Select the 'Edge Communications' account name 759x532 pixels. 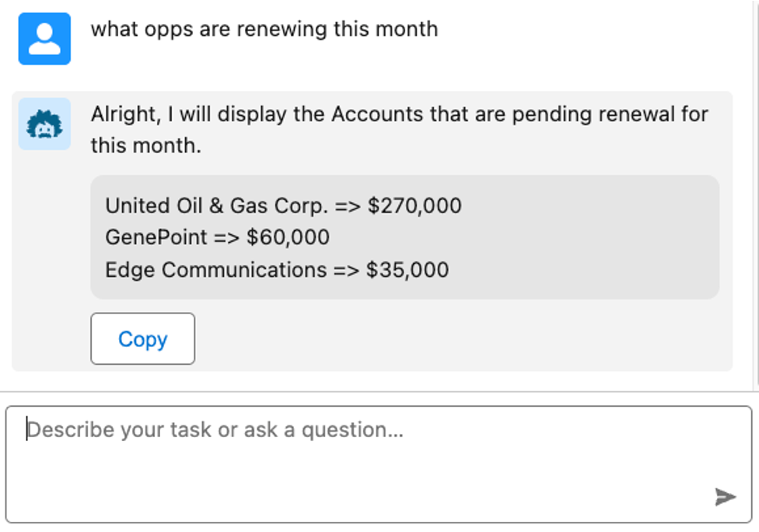pos(216,270)
